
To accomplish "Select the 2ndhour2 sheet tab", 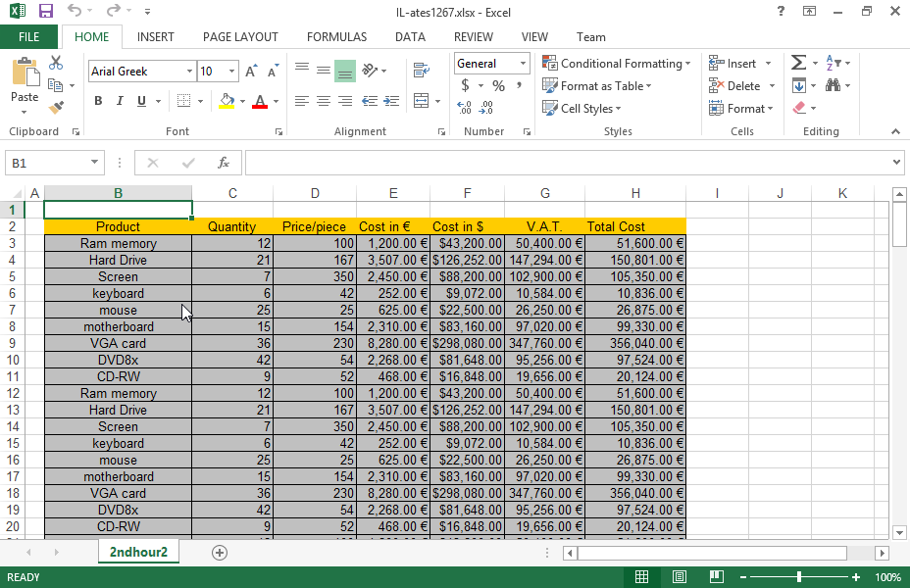I will 138,552.
